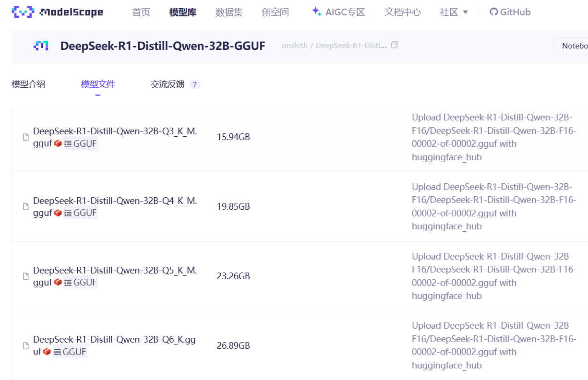The image size is (588, 380).
Task: Open commit message in the Q6_K row
Action: tap(494, 345)
